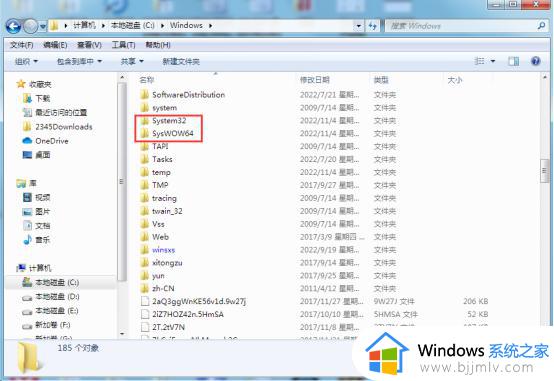This screenshot has height=381, width=554.
Task: Open 视频 library
Action: pyautogui.click(x=36, y=197)
